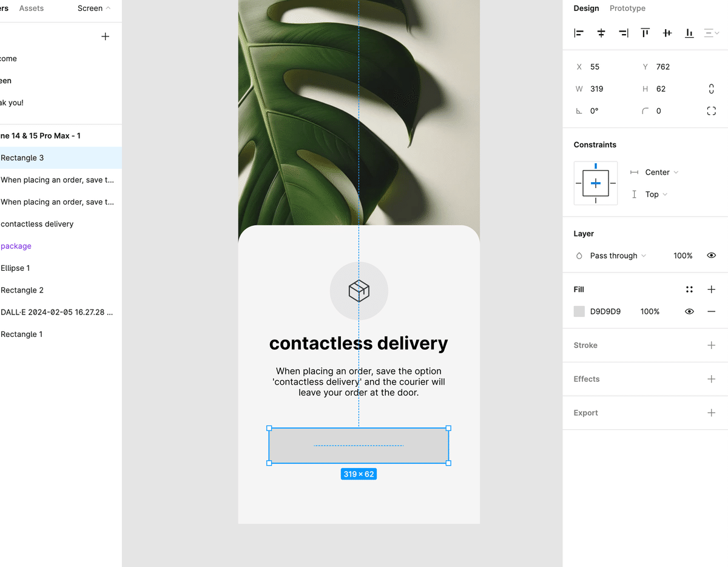Select the gray rectangle on canvas
The height and width of the screenshot is (567, 728).
[x=359, y=446]
